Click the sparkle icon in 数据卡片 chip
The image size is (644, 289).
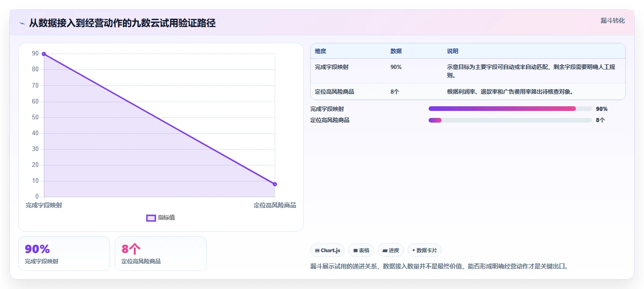[414, 250]
